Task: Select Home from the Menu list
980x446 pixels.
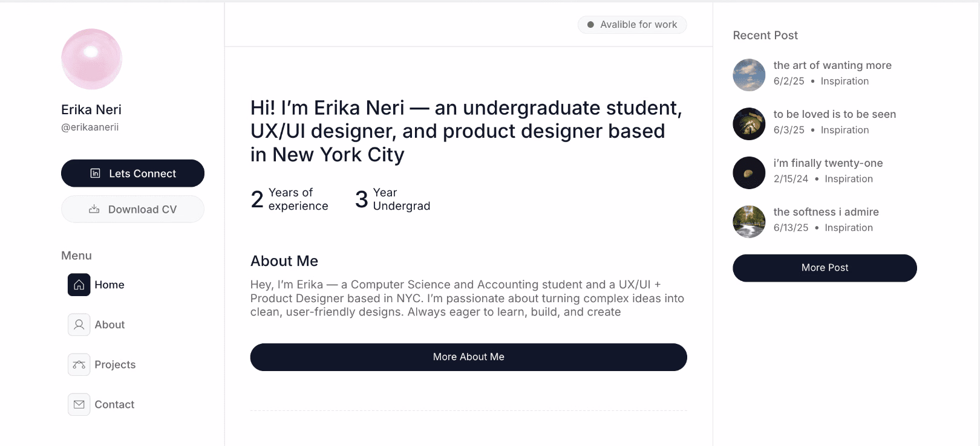Action: [109, 285]
